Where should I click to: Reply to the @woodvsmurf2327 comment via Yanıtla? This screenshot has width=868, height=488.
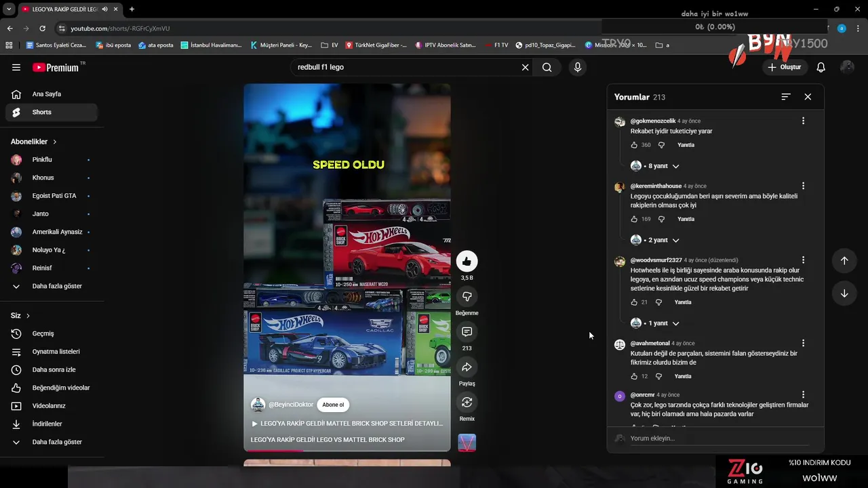(x=683, y=302)
